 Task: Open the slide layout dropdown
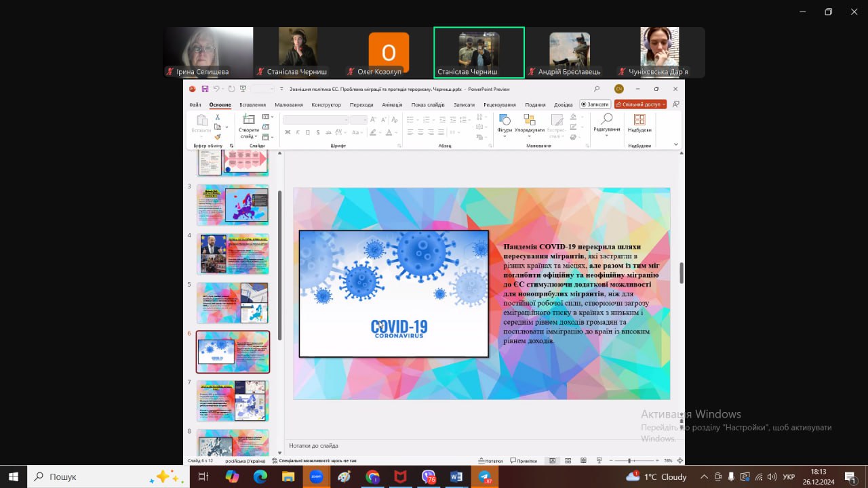click(x=267, y=117)
